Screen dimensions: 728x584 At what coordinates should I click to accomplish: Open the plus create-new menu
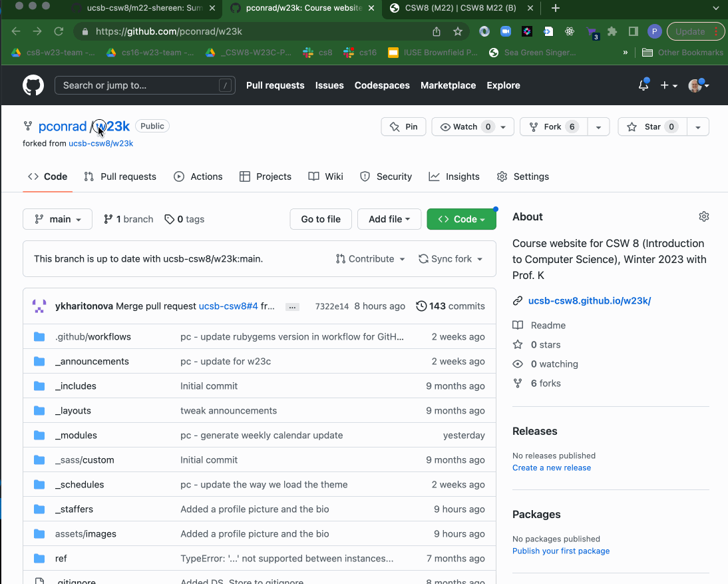[x=669, y=85]
